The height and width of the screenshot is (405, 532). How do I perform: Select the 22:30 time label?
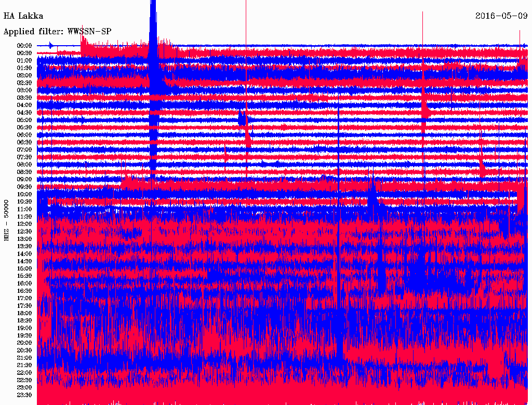(x=24, y=380)
